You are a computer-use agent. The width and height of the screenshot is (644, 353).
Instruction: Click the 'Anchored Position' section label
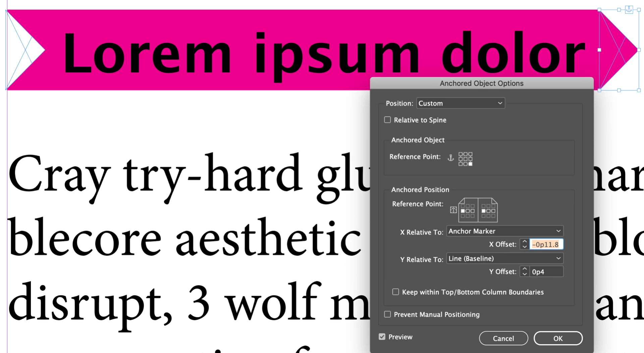(420, 189)
